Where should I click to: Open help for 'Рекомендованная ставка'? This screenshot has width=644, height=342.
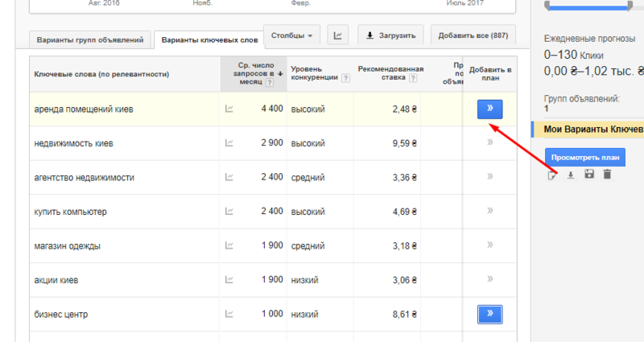tap(413, 78)
